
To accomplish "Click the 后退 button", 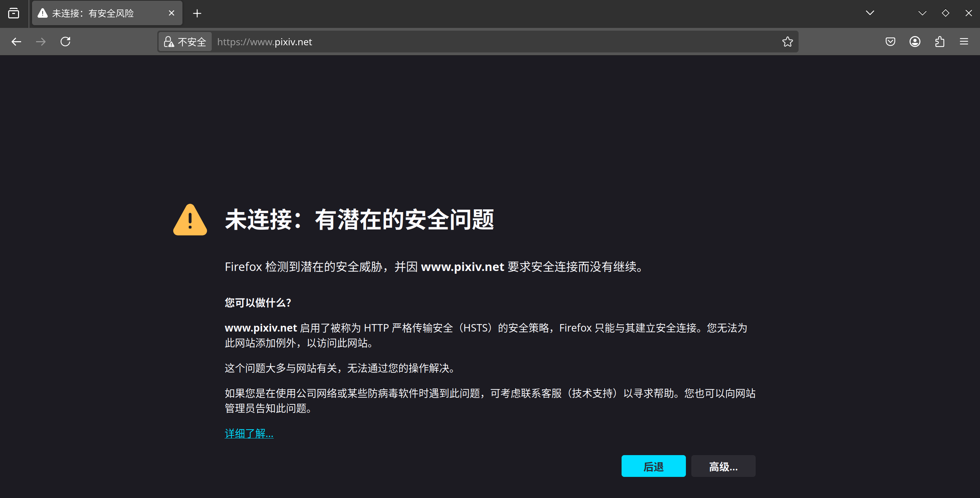I will tap(653, 466).
